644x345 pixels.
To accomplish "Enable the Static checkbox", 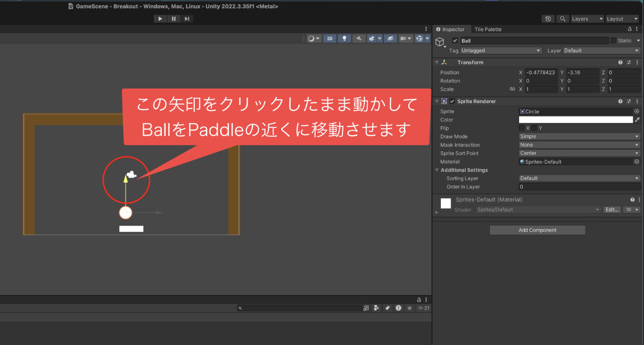I will click(x=613, y=40).
